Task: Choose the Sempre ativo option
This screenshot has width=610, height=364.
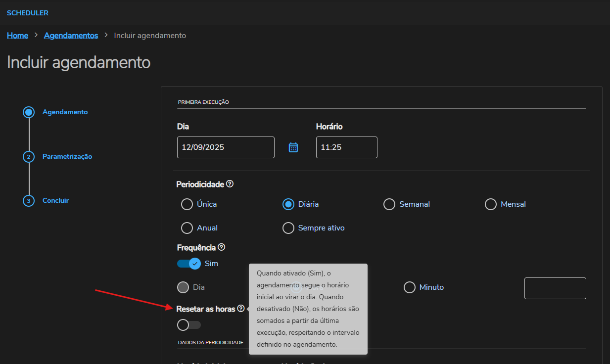Action: pos(288,228)
